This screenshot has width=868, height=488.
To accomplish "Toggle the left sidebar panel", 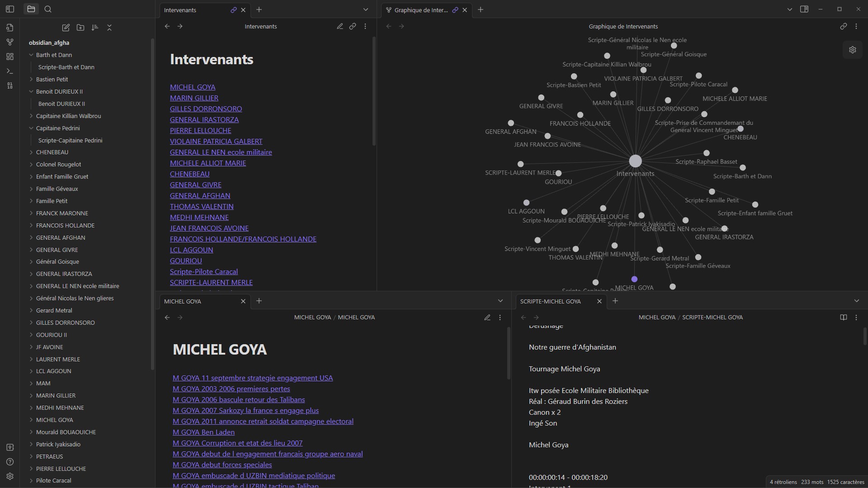I will coord(10,9).
